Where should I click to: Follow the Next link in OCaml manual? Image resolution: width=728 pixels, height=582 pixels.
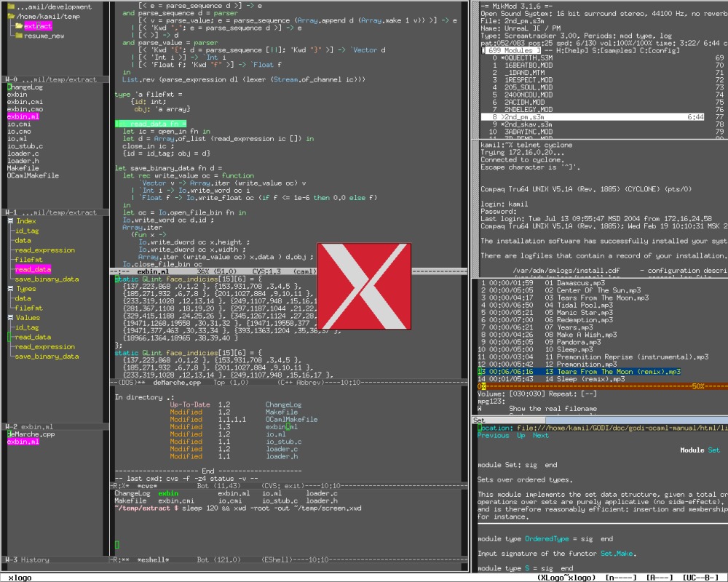(x=540, y=435)
